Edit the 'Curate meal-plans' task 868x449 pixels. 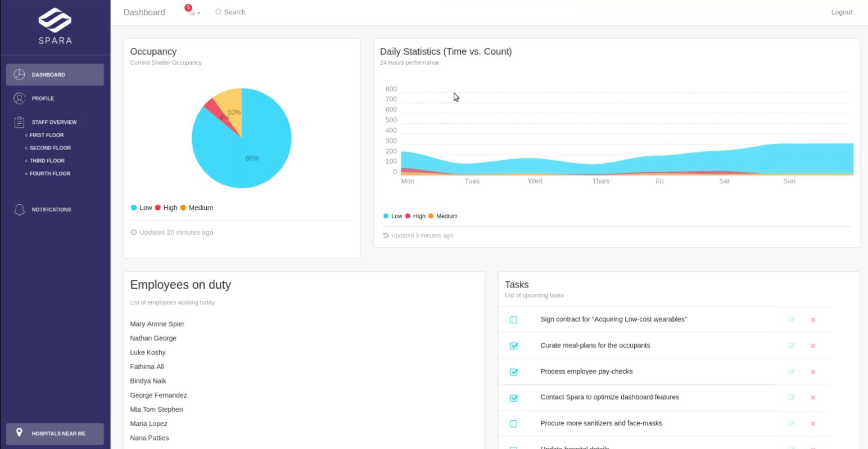click(792, 345)
